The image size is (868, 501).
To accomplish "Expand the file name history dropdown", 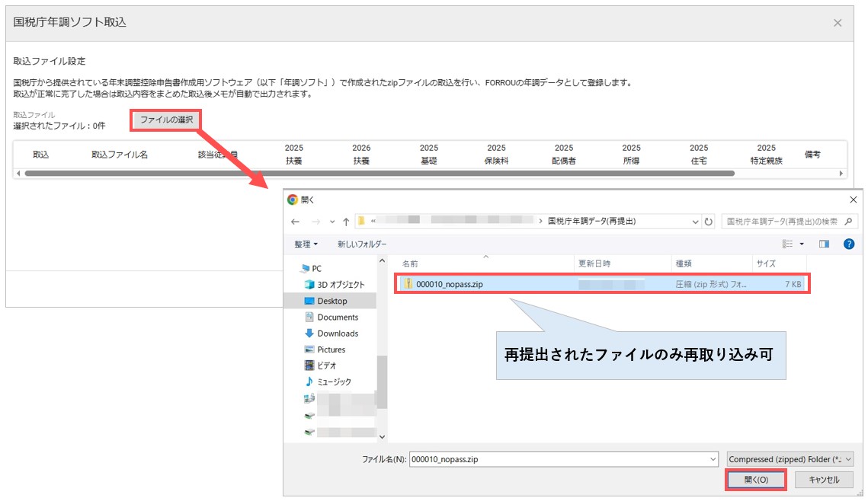I will [713, 460].
